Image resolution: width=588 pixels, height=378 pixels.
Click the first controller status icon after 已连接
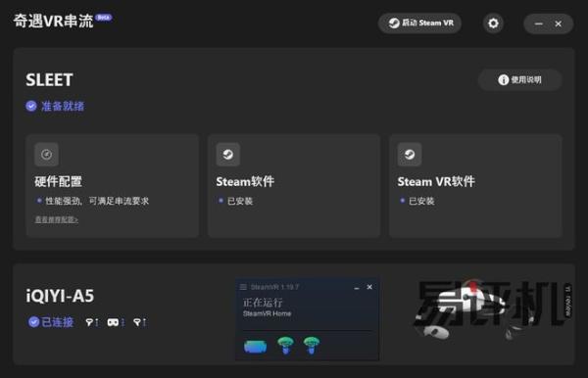point(90,322)
